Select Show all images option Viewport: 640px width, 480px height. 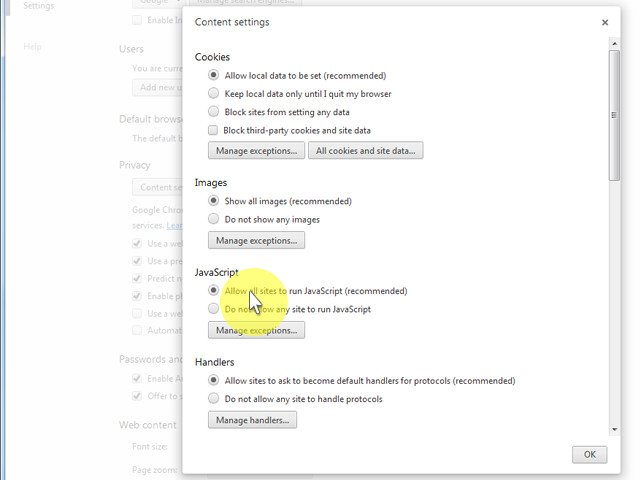[x=214, y=201]
